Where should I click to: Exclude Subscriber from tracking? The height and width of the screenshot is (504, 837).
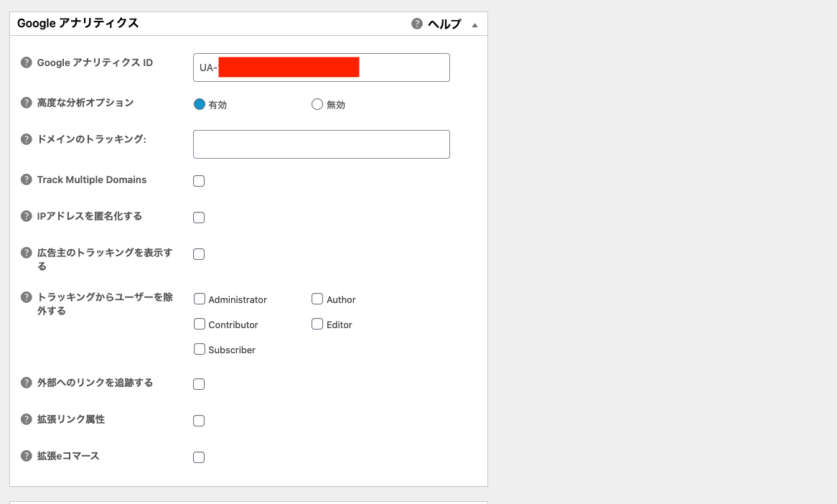(199, 349)
